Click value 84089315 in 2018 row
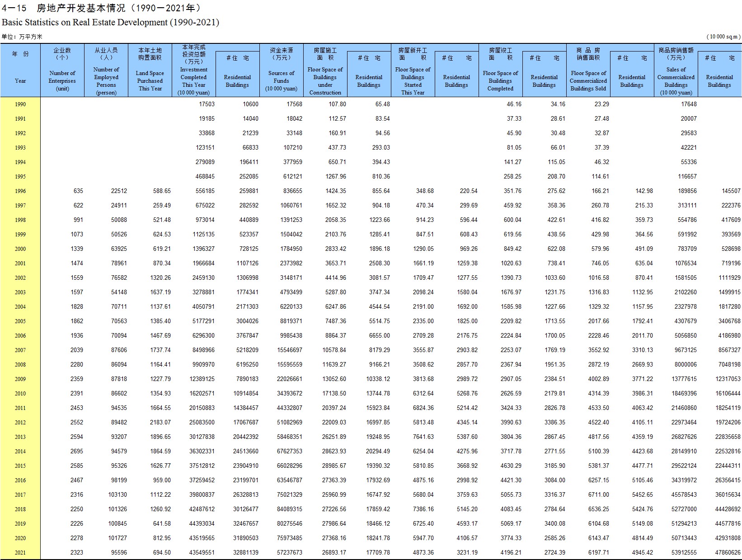The image size is (742, 560). pyautogui.click(x=290, y=509)
